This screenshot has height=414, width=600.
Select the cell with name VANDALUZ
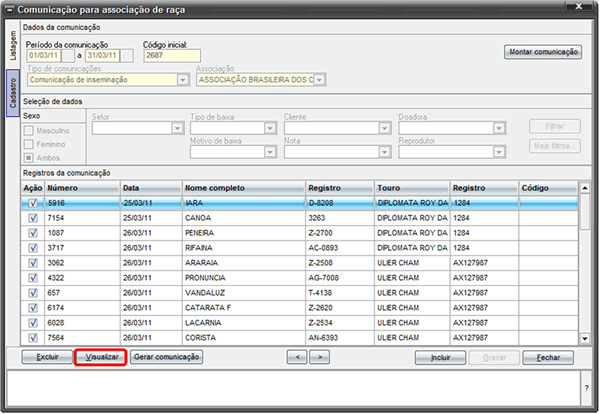pyautogui.click(x=244, y=293)
